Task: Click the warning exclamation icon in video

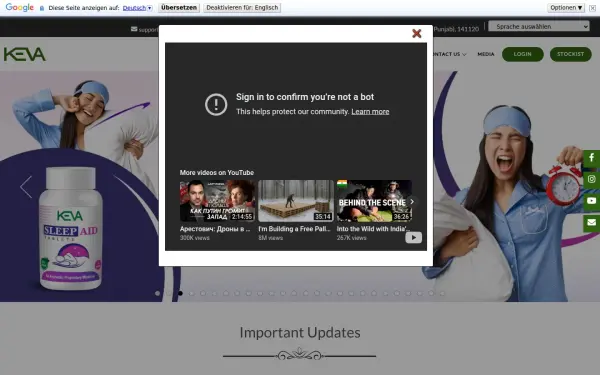Action: tap(216, 104)
